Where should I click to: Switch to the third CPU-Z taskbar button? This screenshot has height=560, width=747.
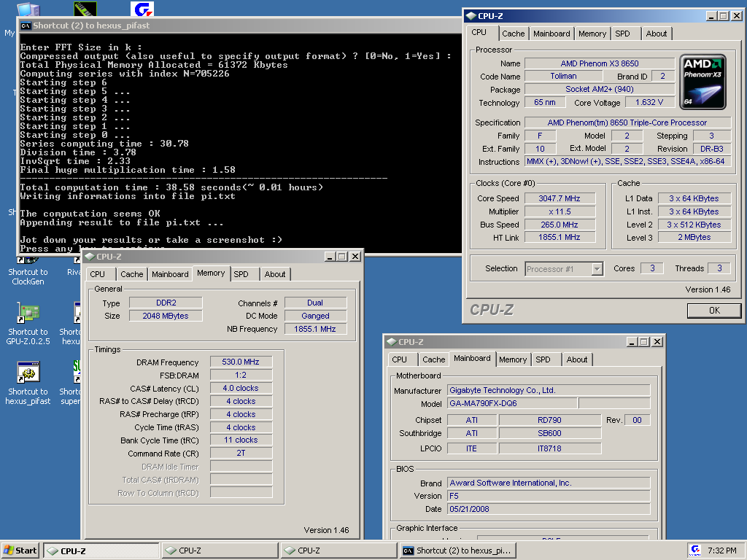(338, 551)
